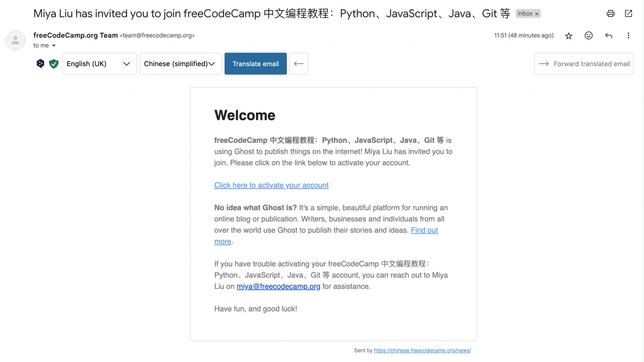Click the green shield check icon
Screen dimensions: 644x362
(54, 64)
